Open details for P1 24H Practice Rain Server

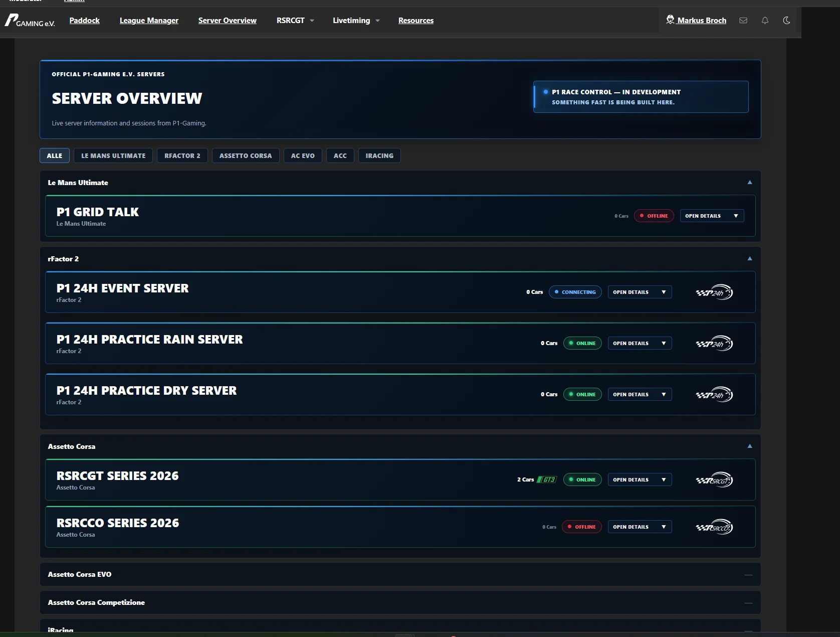click(640, 343)
